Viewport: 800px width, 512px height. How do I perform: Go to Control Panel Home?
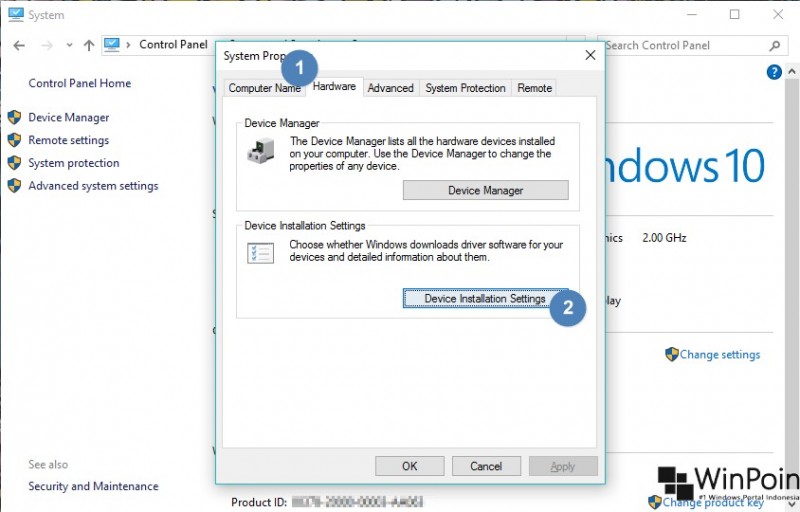[x=80, y=83]
